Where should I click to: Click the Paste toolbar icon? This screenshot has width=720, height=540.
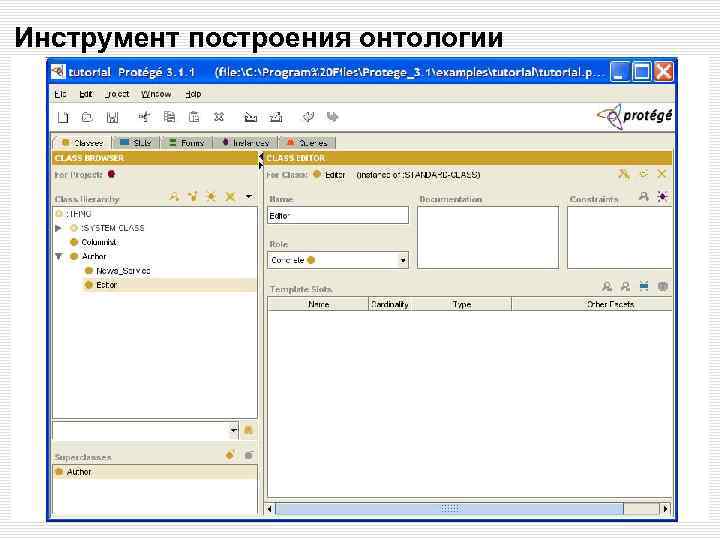[194, 118]
